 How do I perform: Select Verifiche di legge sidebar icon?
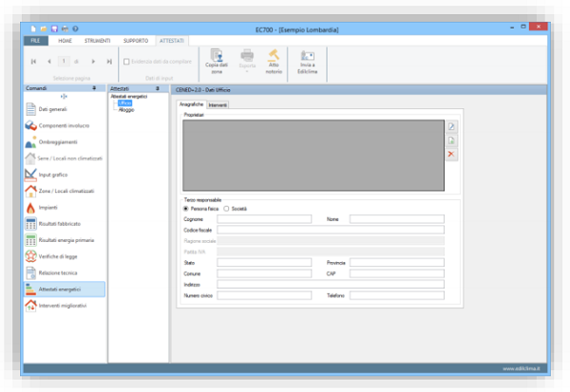pyautogui.click(x=31, y=256)
